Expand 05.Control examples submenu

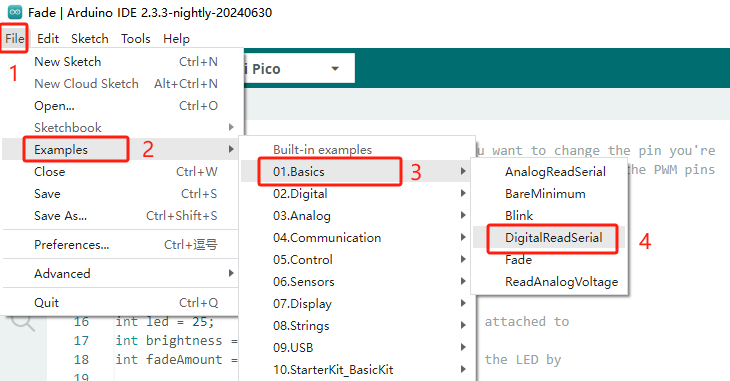(x=356, y=259)
